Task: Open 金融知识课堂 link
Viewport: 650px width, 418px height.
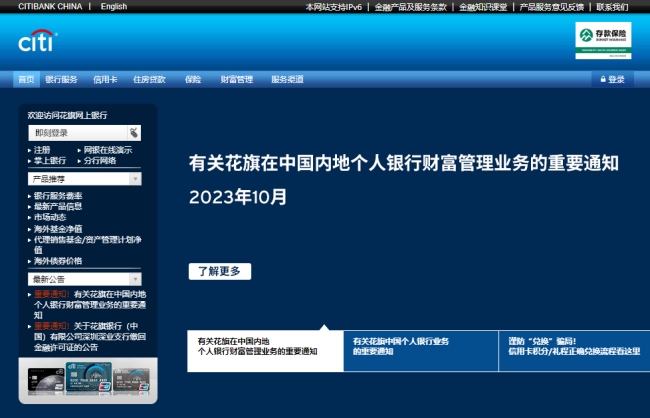Action: (x=483, y=7)
